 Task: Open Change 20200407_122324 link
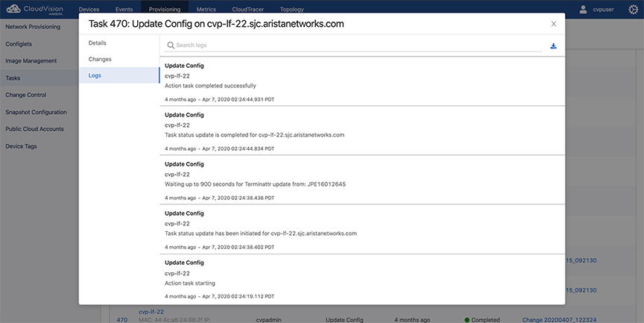[559, 320]
